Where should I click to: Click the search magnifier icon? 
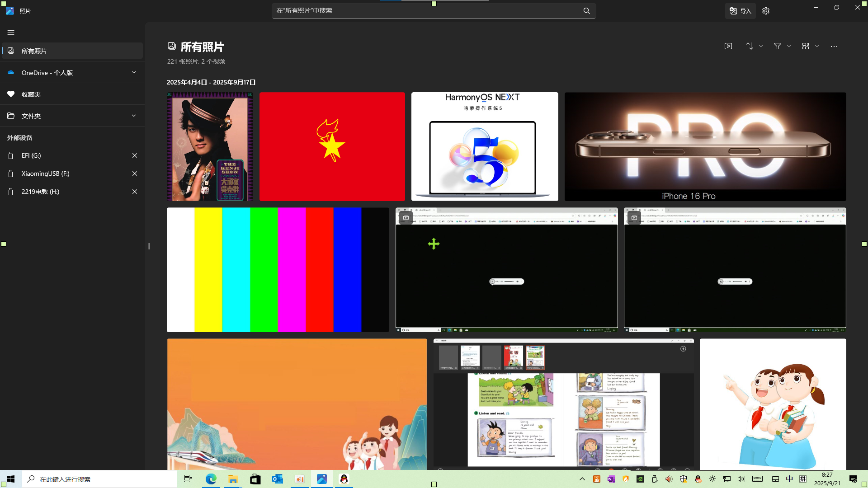click(x=586, y=11)
